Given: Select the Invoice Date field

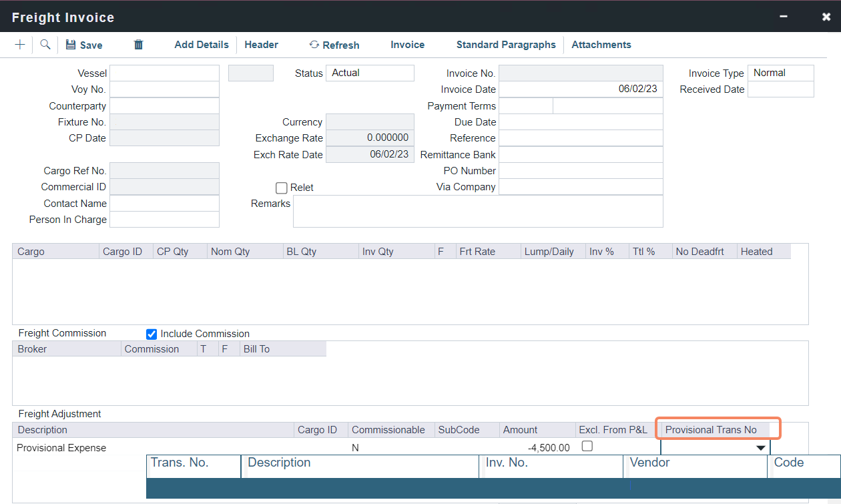Looking at the screenshot, I should coord(581,89).
